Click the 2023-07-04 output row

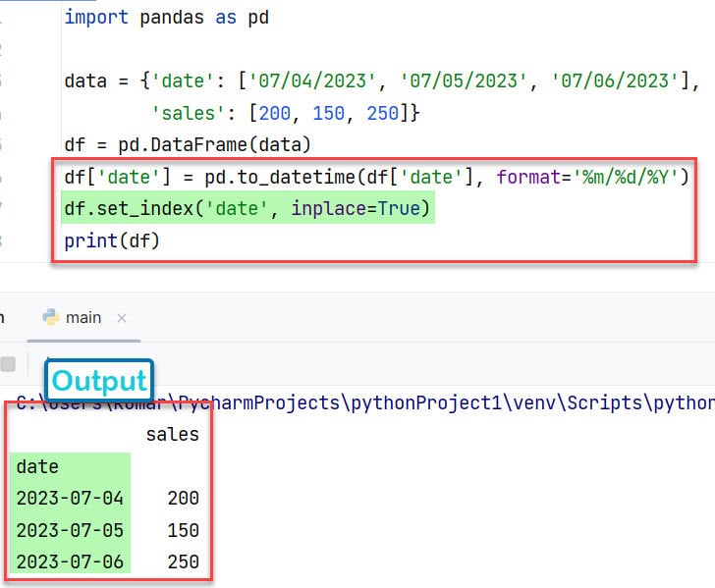tap(108, 499)
